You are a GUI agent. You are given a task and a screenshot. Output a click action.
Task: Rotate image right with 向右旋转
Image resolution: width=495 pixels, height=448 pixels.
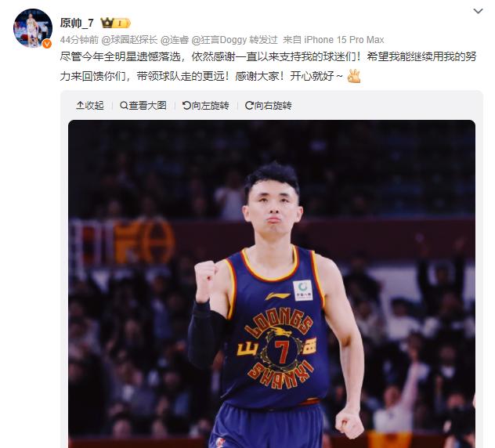click(269, 106)
